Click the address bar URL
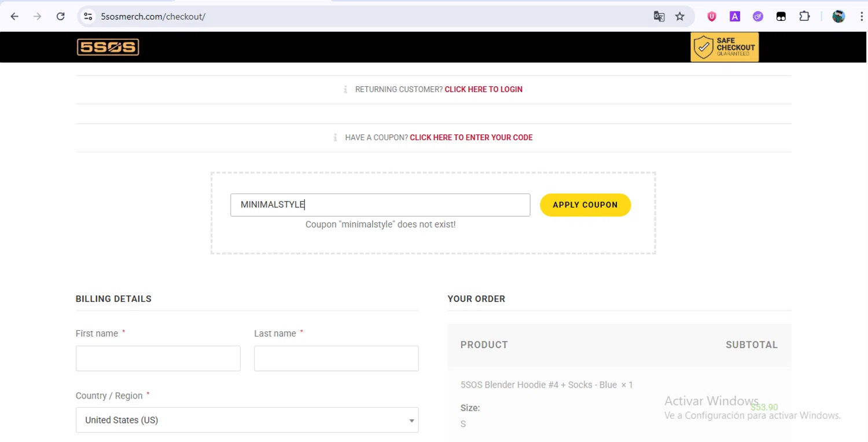The height and width of the screenshot is (442, 868). [153, 16]
